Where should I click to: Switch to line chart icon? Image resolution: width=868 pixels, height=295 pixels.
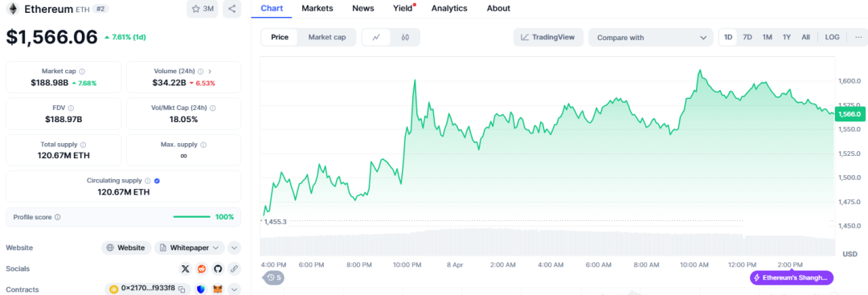pyautogui.click(x=376, y=38)
